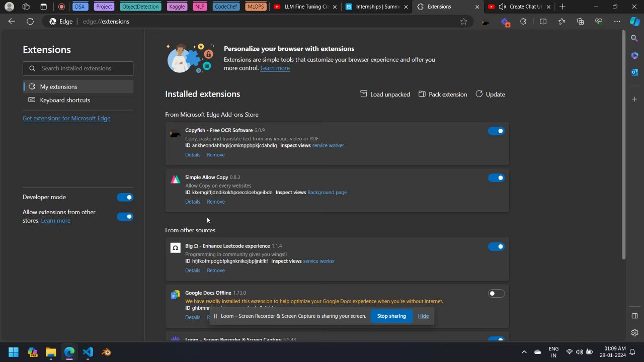Click the Load unpacked button
This screenshot has height=362, width=644.
(x=385, y=94)
